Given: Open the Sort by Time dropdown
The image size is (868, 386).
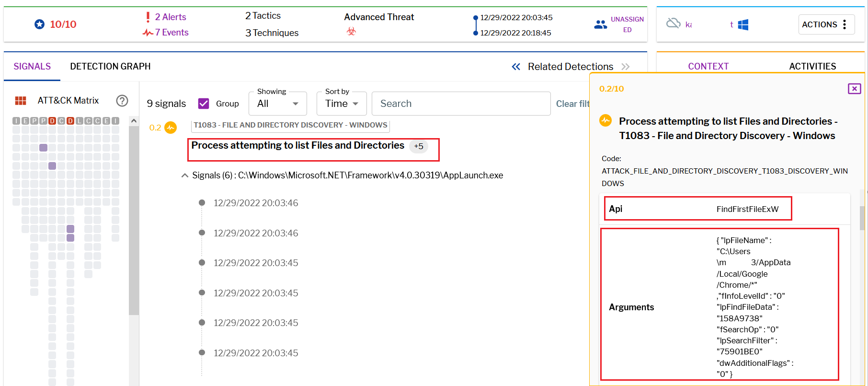Looking at the screenshot, I should (342, 104).
